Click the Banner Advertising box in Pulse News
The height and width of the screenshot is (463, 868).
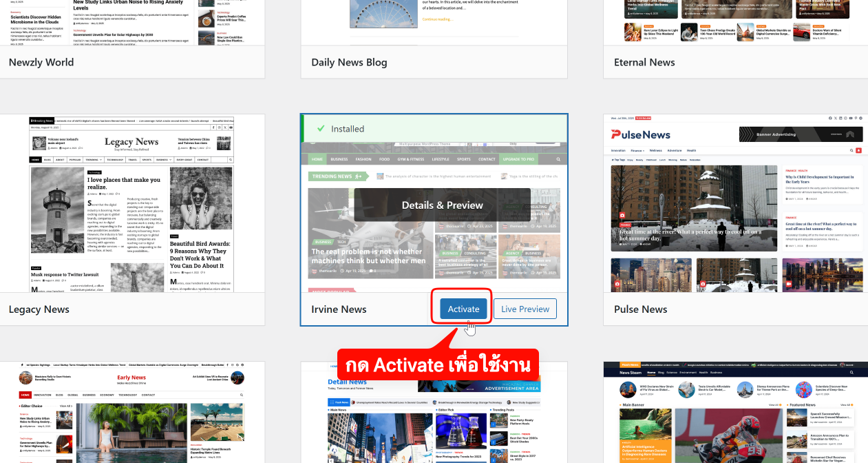[801, 134]
